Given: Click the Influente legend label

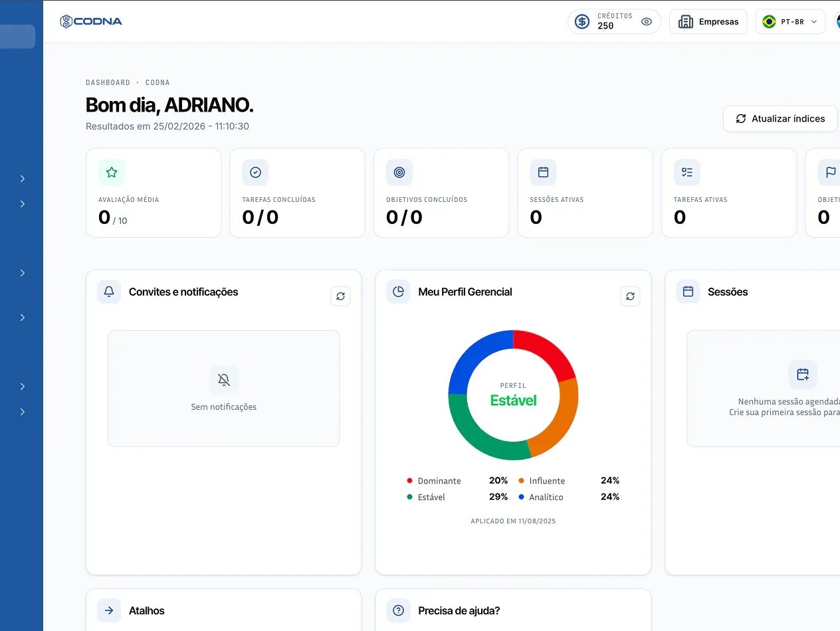Looking at the screenshot, I should click(547, 481).
